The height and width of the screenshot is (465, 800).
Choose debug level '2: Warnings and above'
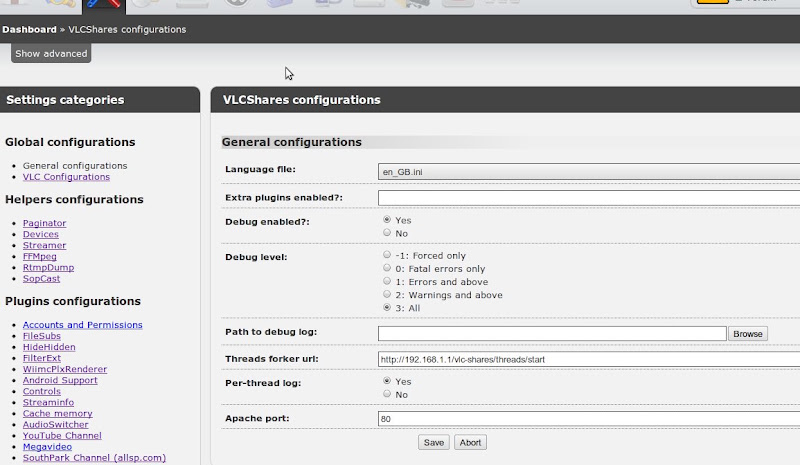(x=387, y=295)
